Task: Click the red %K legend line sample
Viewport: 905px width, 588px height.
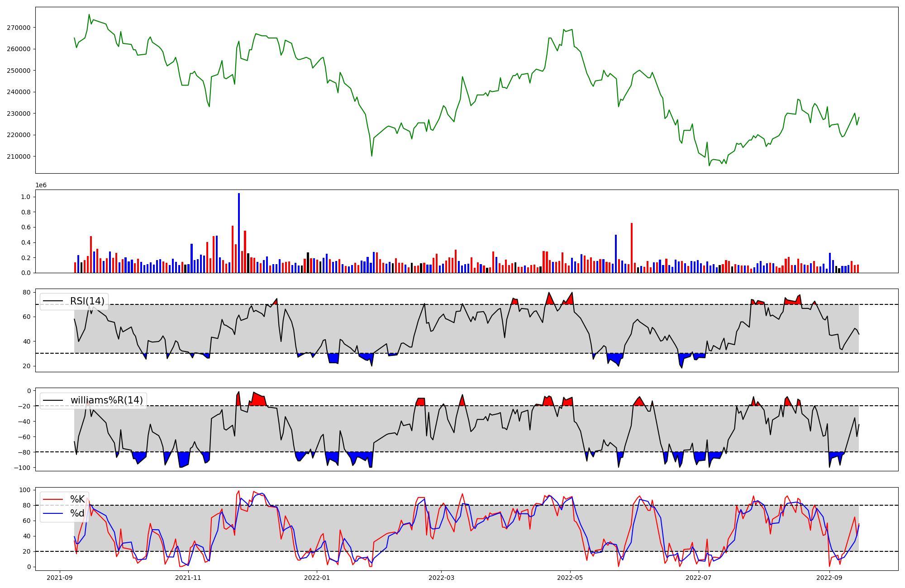Action: [x=52, y=499]
